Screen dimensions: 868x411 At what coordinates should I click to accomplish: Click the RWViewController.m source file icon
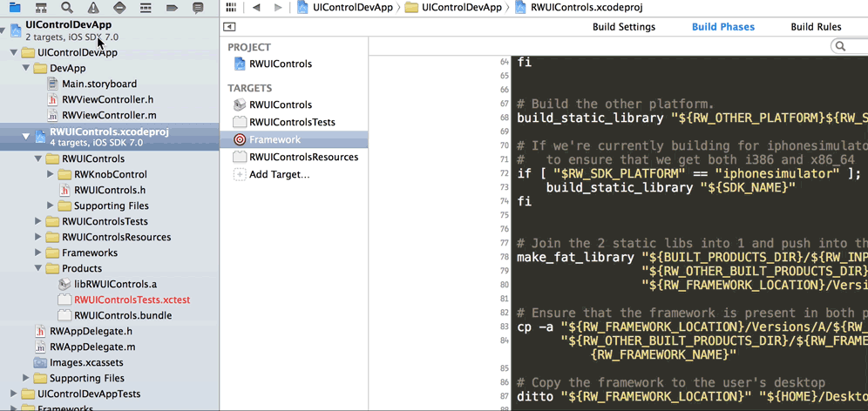52,116
